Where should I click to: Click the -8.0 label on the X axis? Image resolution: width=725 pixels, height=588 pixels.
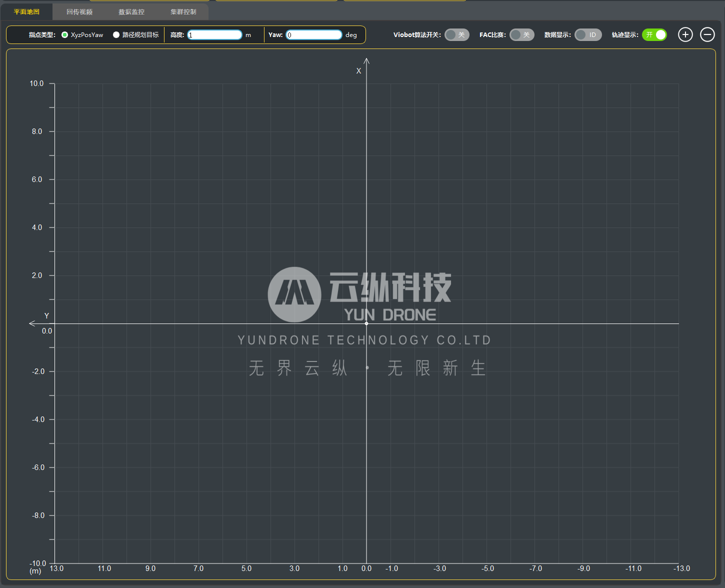(38, 515)
